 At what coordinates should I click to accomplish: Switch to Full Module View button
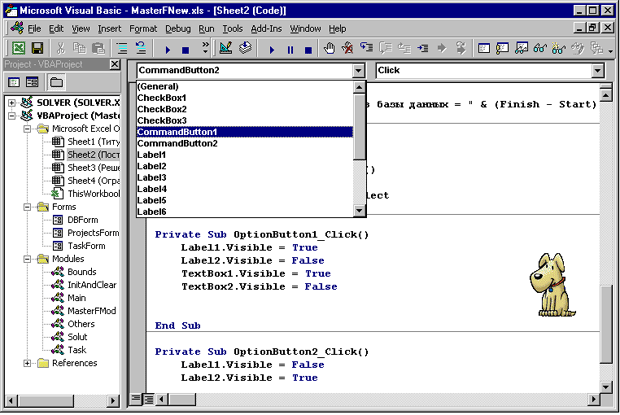click(149, 399)
